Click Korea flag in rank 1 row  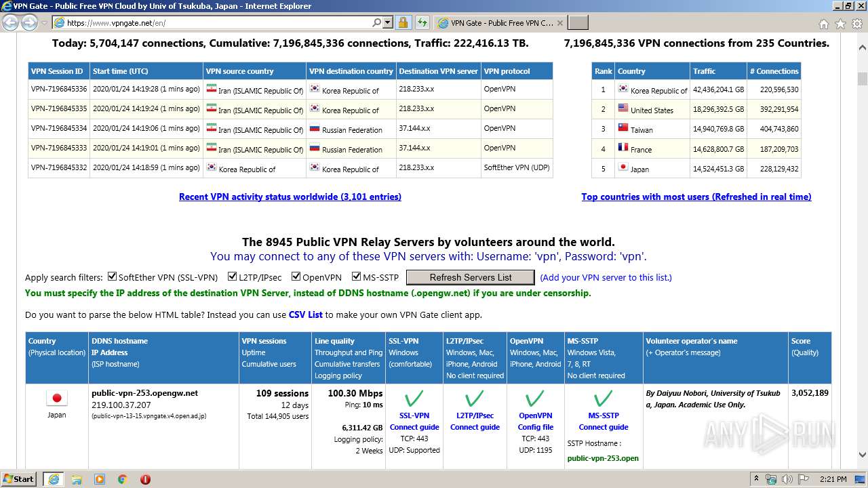coord(623,89)
